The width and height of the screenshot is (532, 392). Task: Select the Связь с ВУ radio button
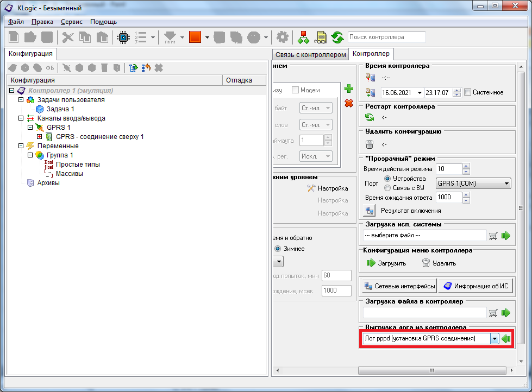pyautogui.click(x=387, y=188)
